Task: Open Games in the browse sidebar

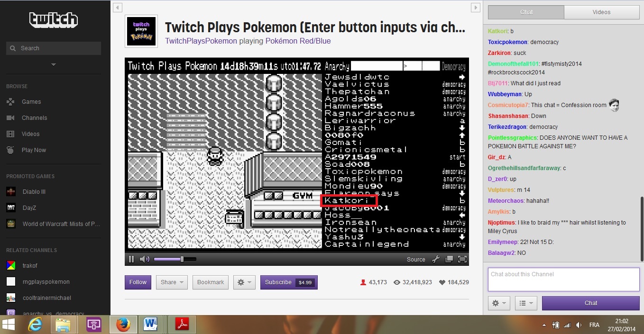Action: [x=31, y=102]
